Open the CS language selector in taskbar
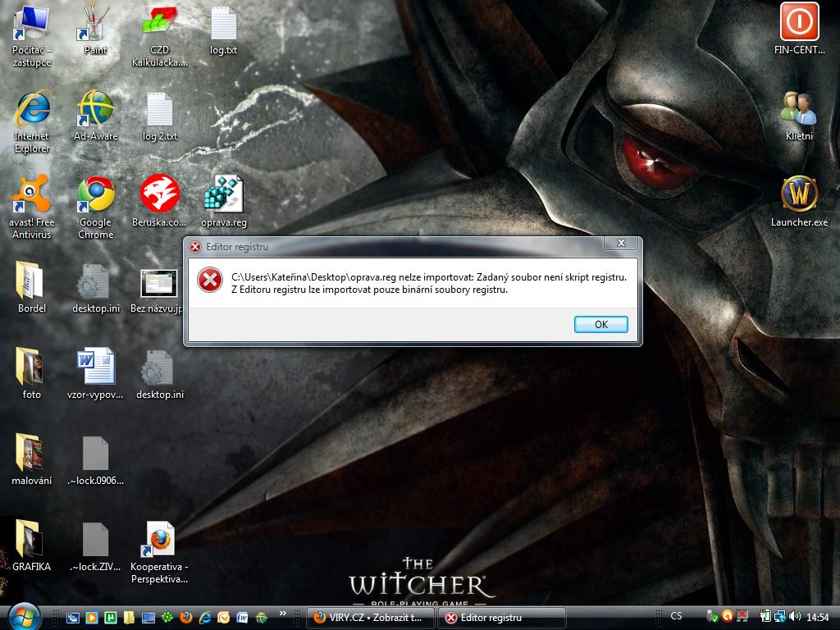The image size is (840, 630). click(676, 616)
